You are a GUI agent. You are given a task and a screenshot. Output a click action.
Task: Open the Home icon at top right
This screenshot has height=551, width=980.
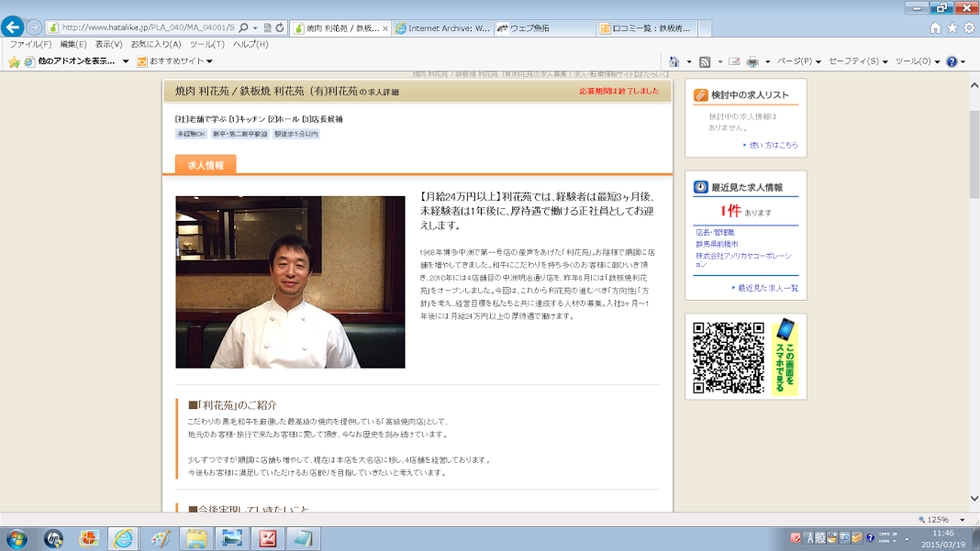(x=935, y=28)
